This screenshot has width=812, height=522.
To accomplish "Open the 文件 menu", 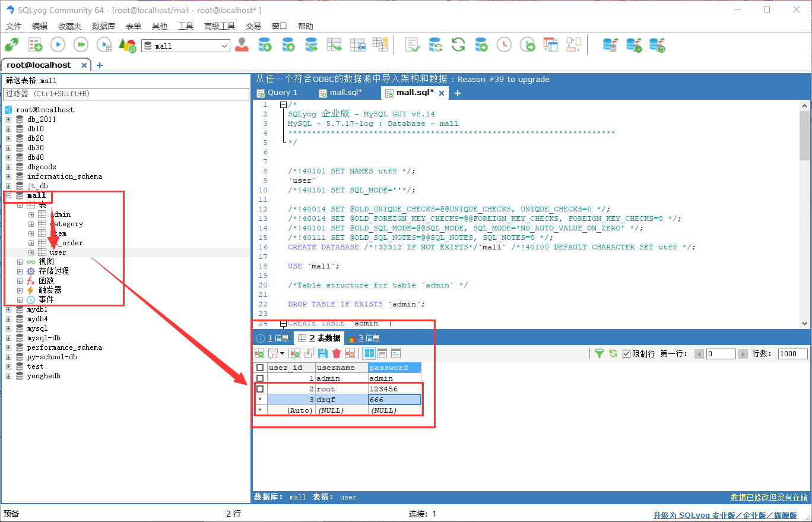I will click(14, 26).
